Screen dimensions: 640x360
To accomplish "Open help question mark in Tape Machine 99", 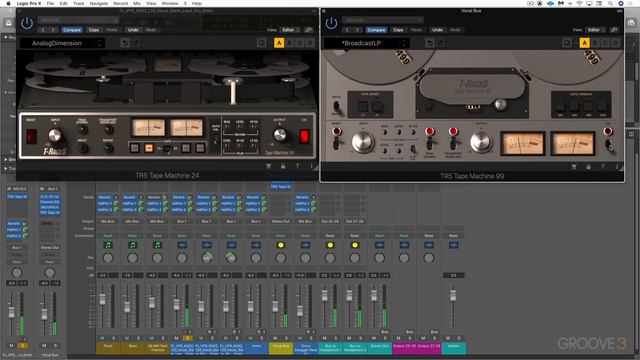I will pos(602,167).
